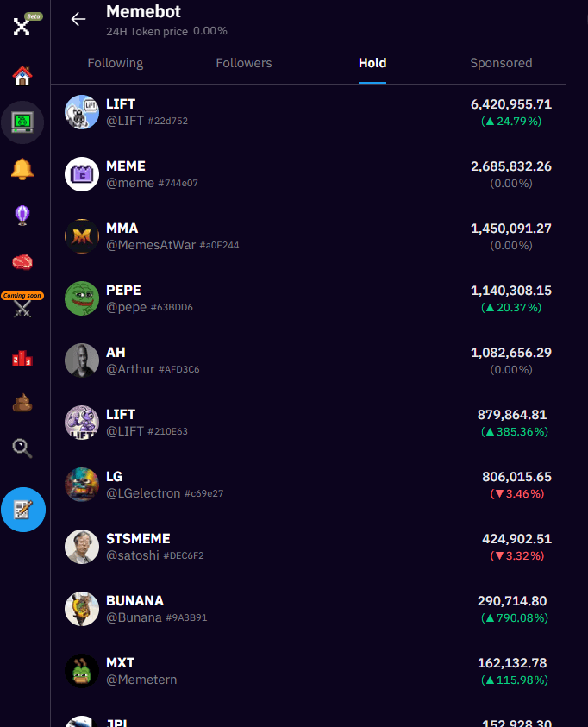This screenshot has width=588, height=727.
Task: Click the crossed swords Coming soon icon
Action: [x=22, y=309]
